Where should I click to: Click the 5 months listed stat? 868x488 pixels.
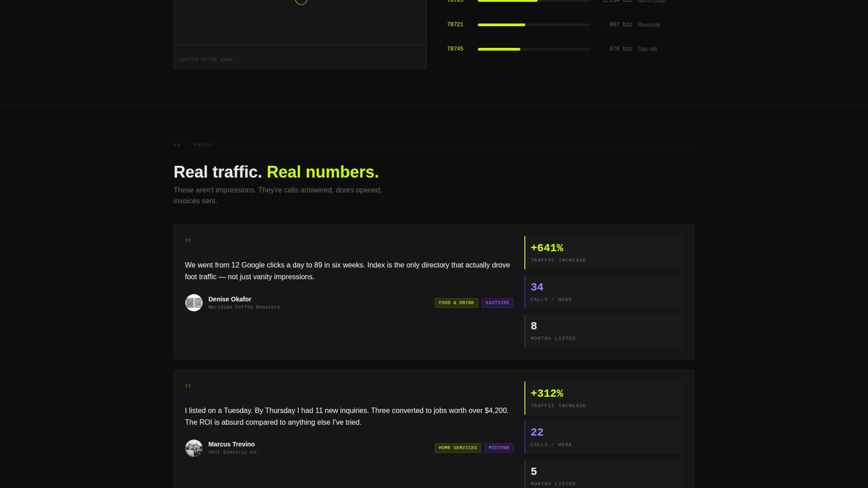(x=604, y=474)
